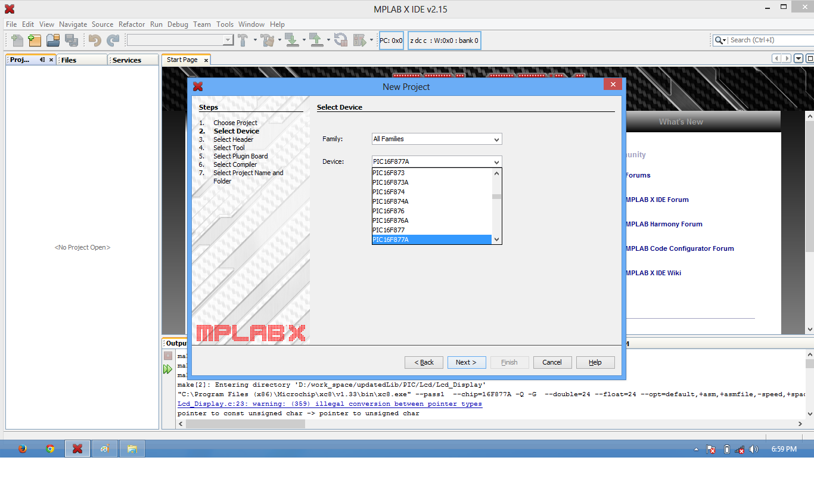
Task: Select PIC16F873 in the device list
Action: point(432,173)
